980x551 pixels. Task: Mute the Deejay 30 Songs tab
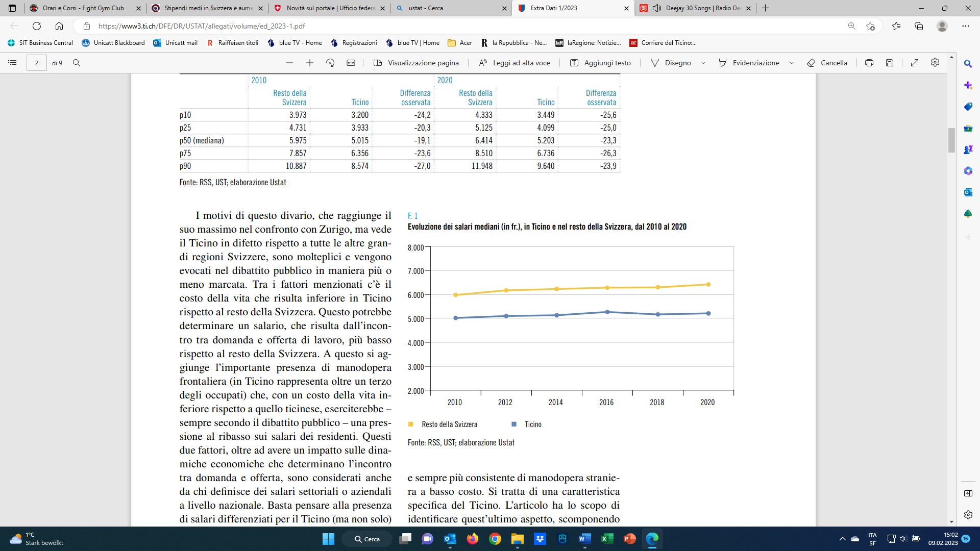click(x=657, y=8)
